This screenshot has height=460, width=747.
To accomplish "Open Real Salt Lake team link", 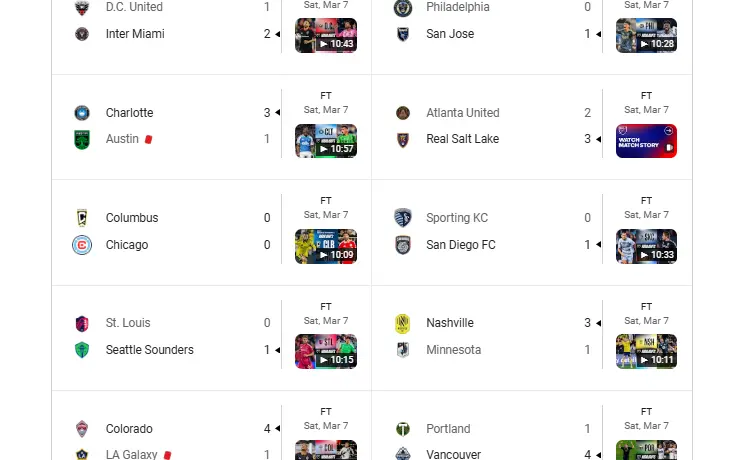I will (x=462, y=139).
